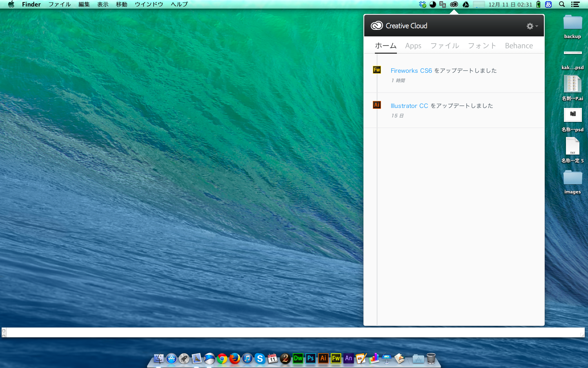
Task: Launch Dreamweaver from the Dock
Action: pyautogui.click(x=298, y=358)
